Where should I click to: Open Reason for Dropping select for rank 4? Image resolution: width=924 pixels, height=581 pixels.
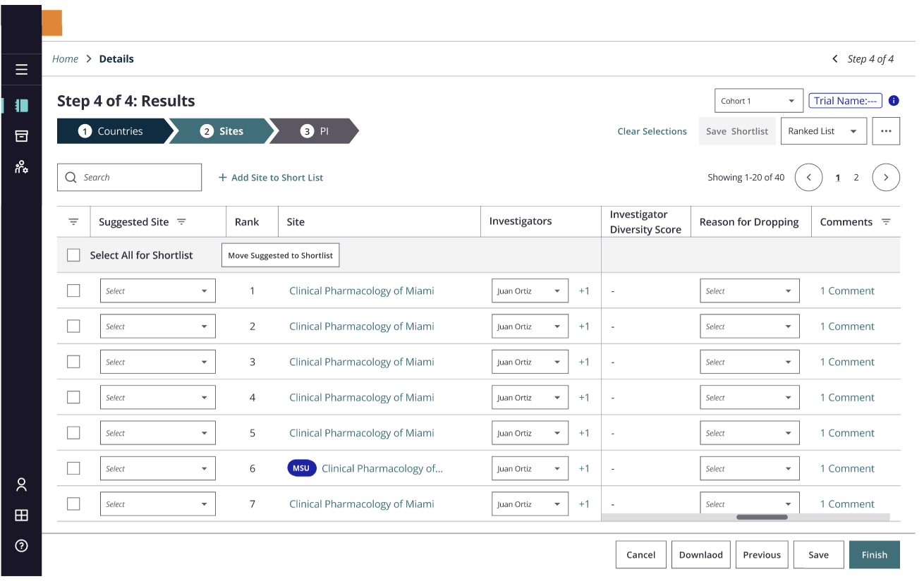pos(750,398)
